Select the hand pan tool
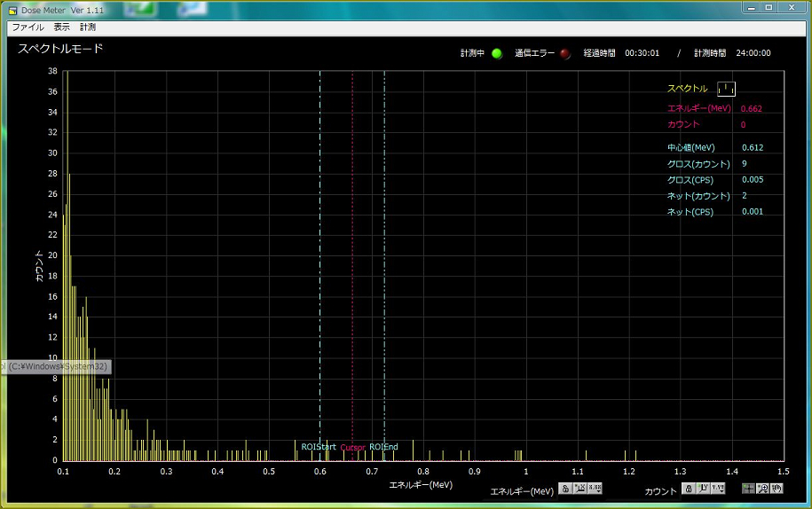This screenshot has height=509, width=812. [x=777, y=489]
